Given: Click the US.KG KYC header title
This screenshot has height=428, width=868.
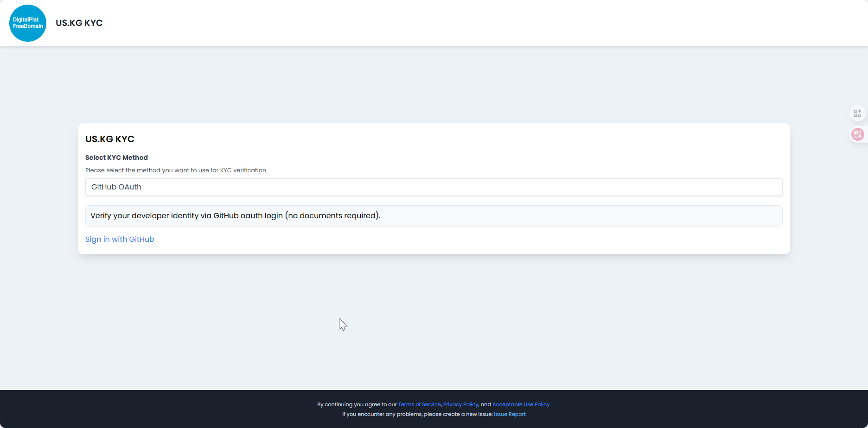Looking at the screenshot, I should (79, 23).
